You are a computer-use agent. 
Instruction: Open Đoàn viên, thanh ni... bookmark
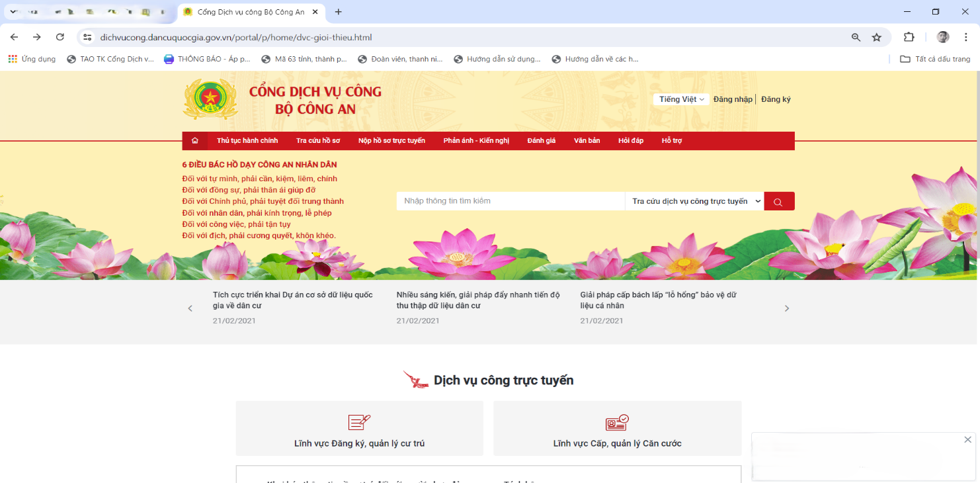click(400, 59)
